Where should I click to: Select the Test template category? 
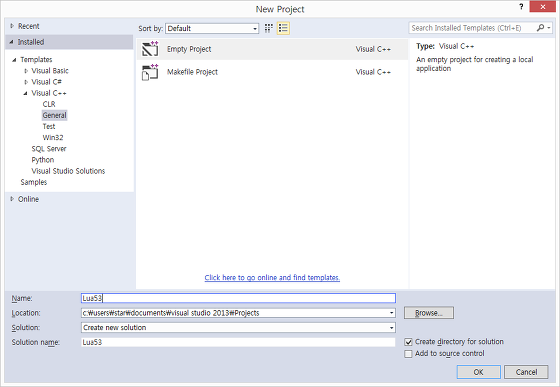coord(49,126)
